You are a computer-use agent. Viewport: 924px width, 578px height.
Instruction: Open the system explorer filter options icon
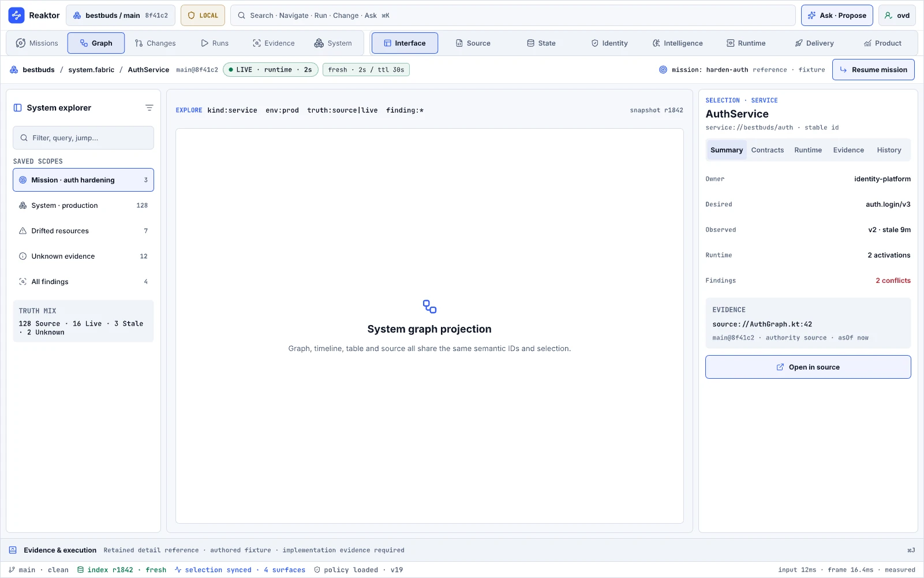[x=149, y=108]
